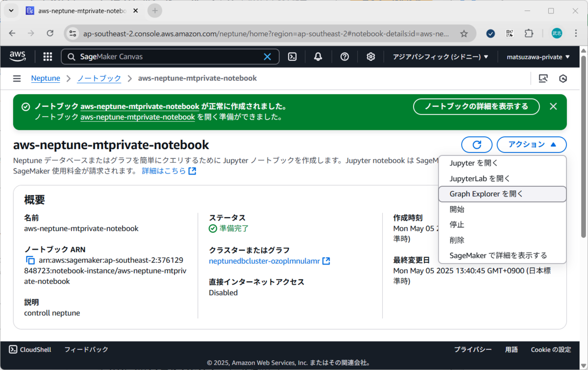Click フィードバック in the footer
This screenshot has width=588, height=370.
86,349
